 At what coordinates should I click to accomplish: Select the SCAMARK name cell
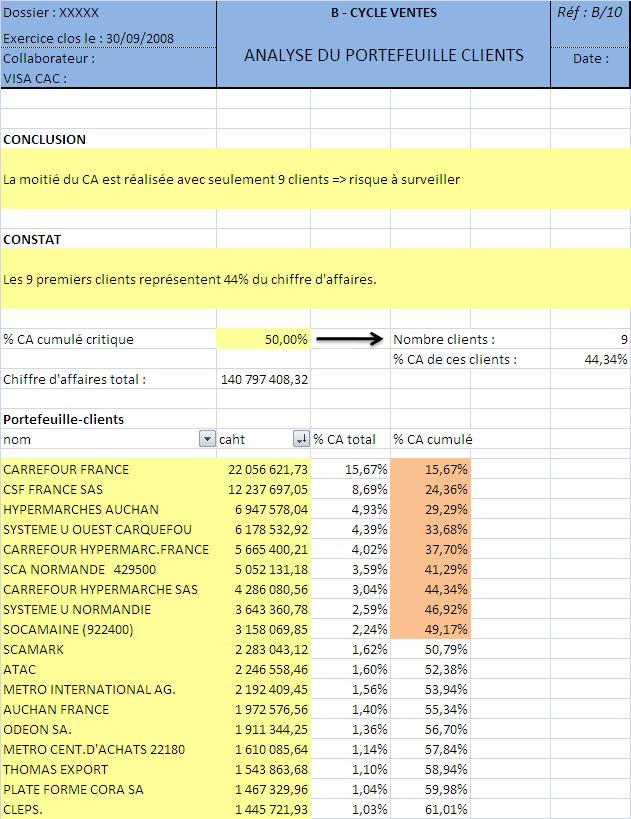(x=109, y=649)
